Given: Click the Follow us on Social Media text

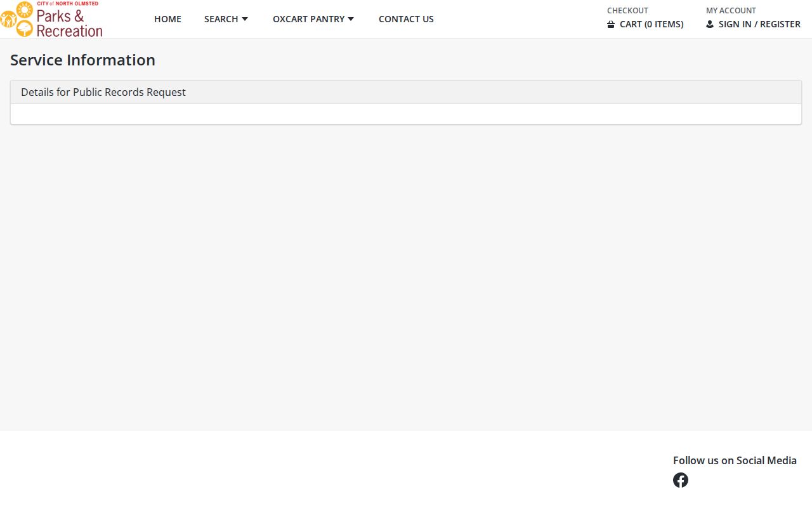Looking at the screenshot, I should tap(735, 460).
